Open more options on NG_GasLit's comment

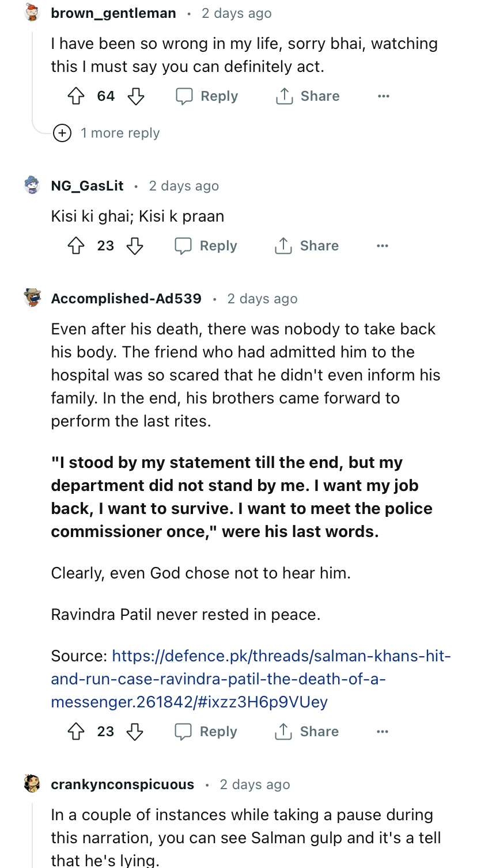383,246
